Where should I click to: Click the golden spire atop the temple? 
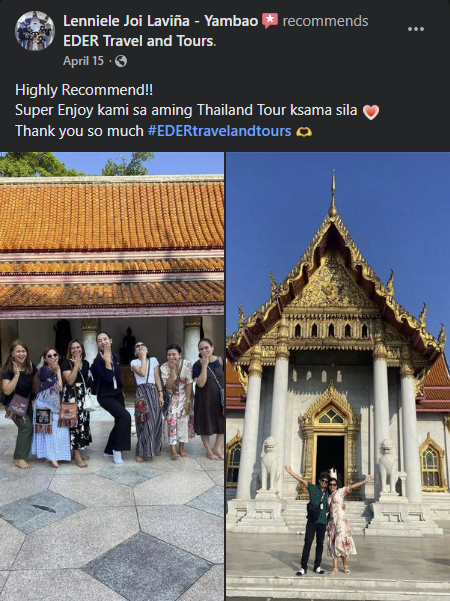point(333,194)
